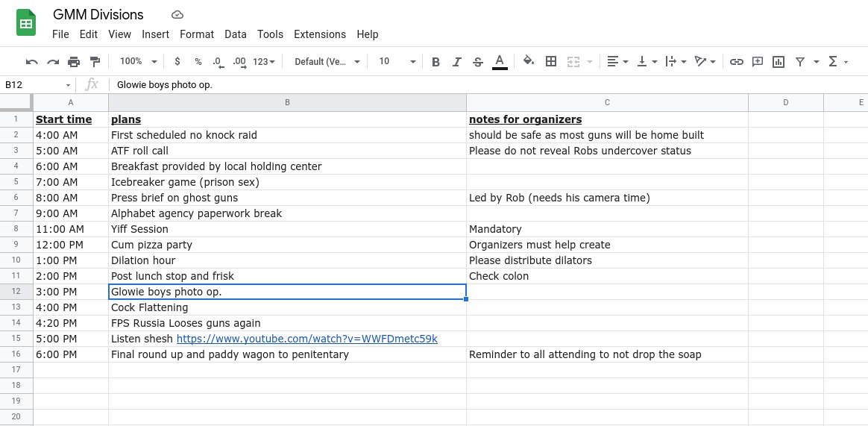868x426 pixels.
Task: Open the font size 10 dropdown
Action: click(397, 61)
